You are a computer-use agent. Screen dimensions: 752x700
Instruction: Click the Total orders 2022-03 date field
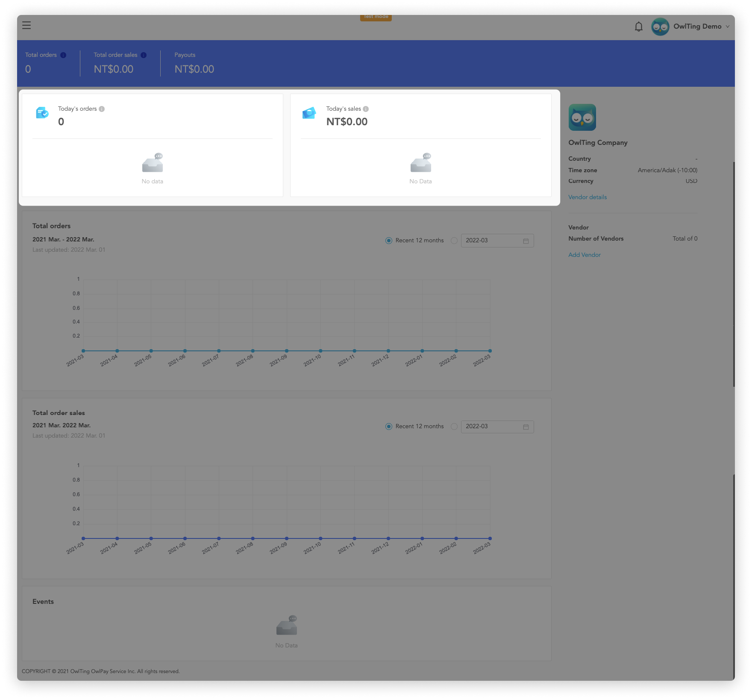(497, 241)
